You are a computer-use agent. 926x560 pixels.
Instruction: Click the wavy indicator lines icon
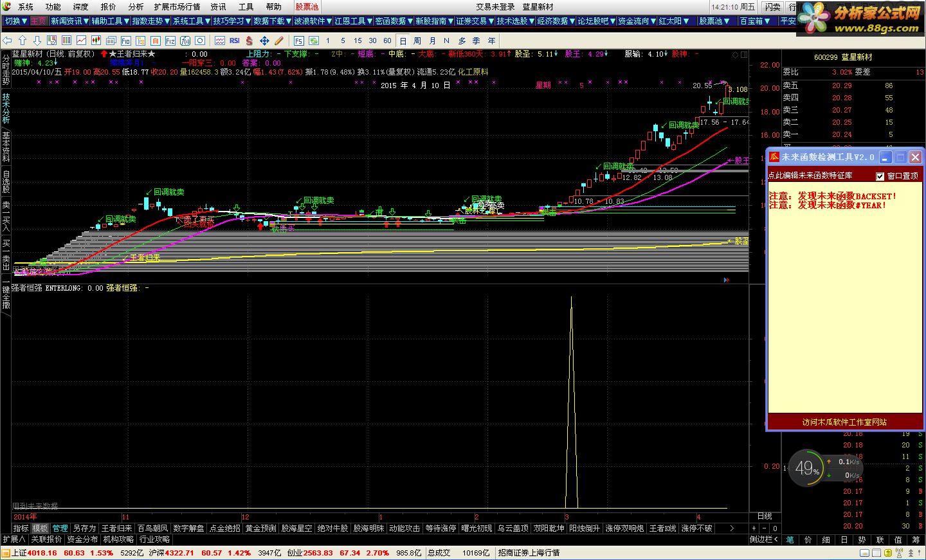click(x=220, y=41)
